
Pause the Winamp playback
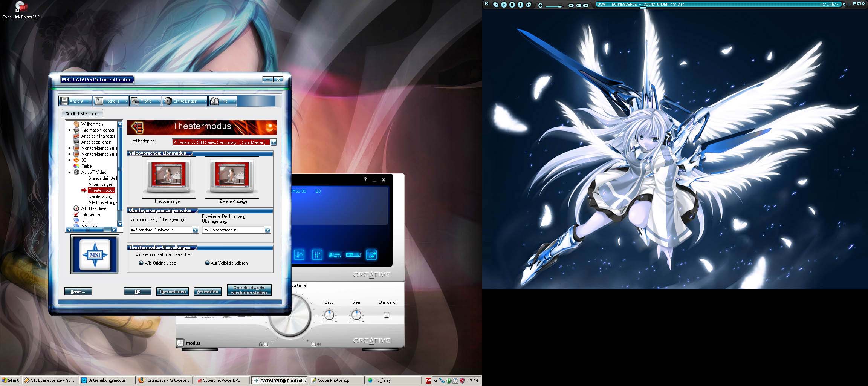click(x=512, y=5)
